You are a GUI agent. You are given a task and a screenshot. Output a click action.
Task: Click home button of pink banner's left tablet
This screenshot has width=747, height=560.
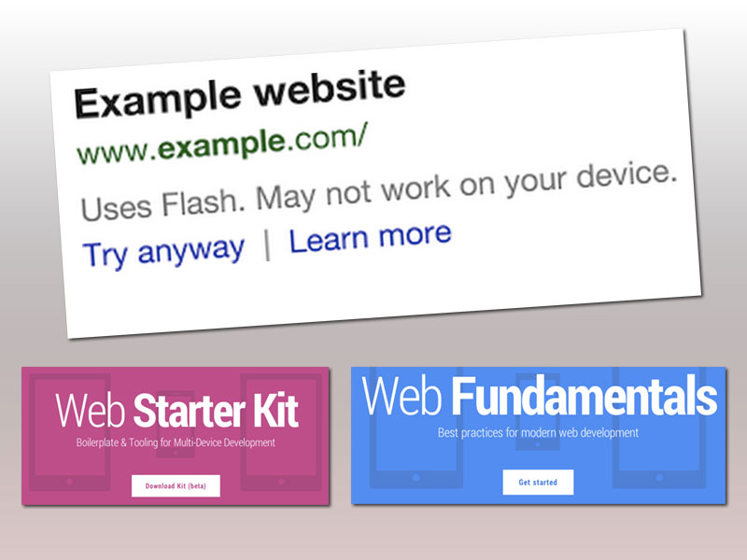coord(69,482)
